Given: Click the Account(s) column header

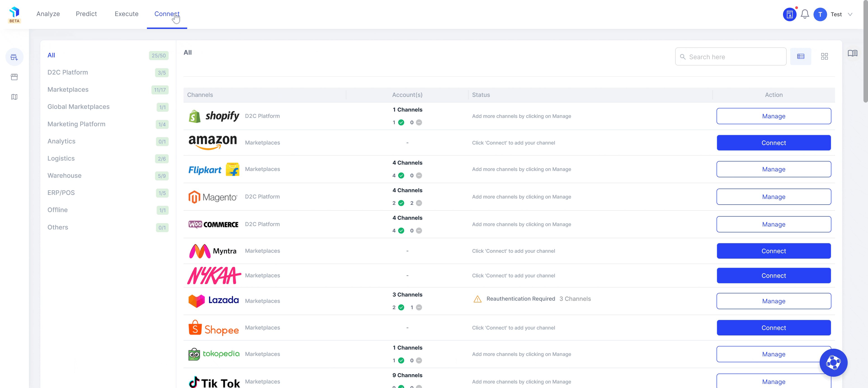Looking at the screenshot, I should 407,95.
